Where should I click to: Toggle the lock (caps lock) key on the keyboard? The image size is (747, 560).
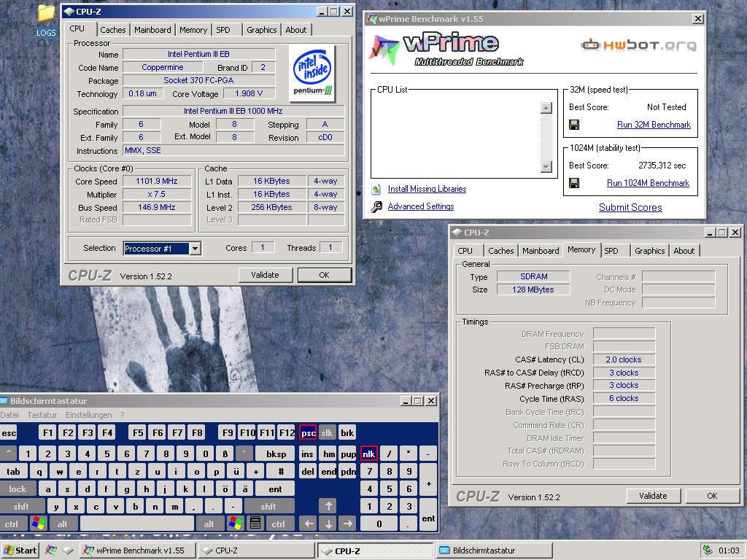(x=18, y=489)
